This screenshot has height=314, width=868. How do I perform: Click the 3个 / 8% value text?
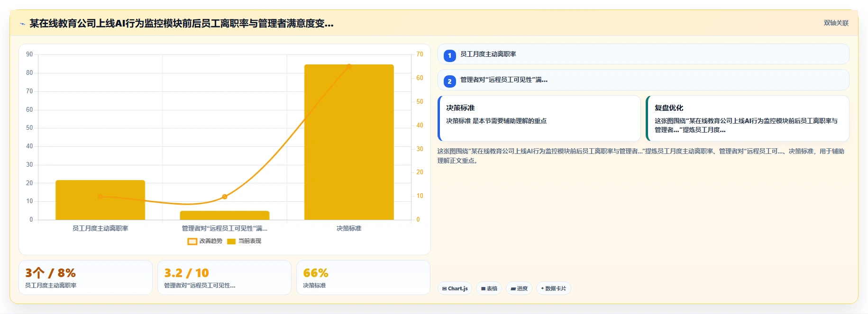pos(50,273)
